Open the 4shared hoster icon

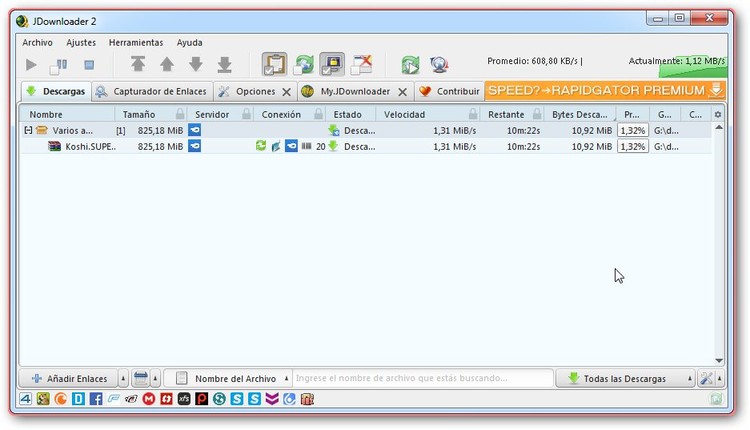[x=25, y=398]
